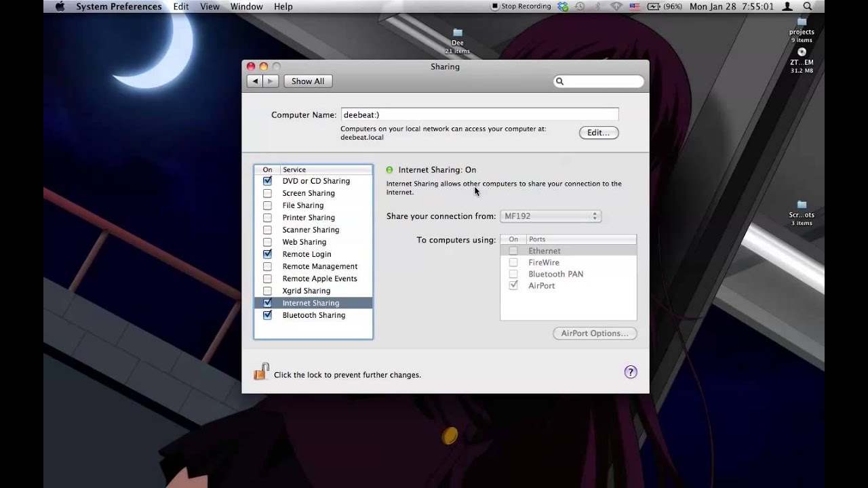Select the Printer Sharing service row
The width and height of the screenshot is (868, 488).
coord(313,218)
